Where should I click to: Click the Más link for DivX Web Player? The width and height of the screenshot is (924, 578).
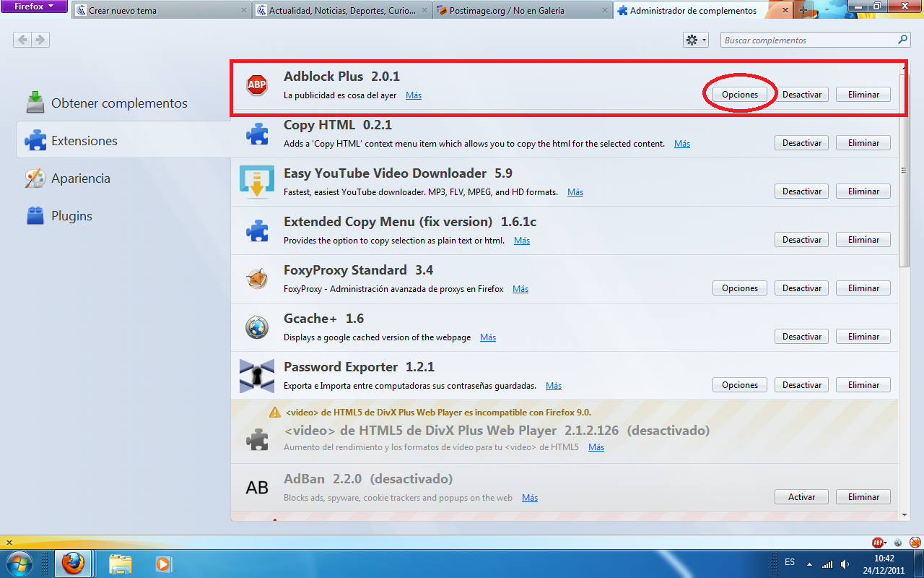click(596, 447)
